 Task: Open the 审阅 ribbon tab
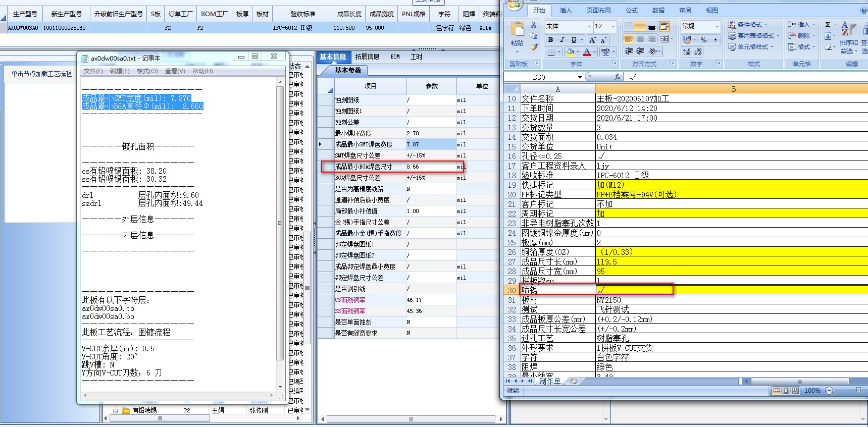[685, 11]
